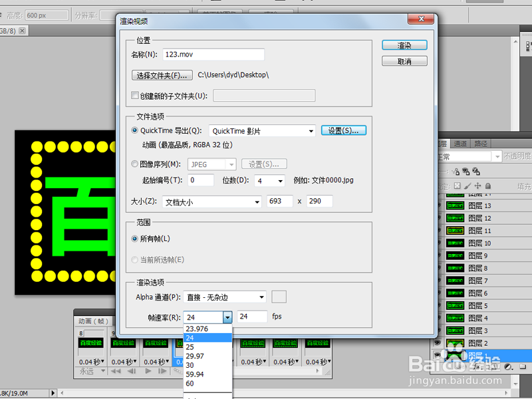Viewport: 532px width, 399px height.
Task: Select 当前所选帧 radio button
Action: (x=135, y=260)
